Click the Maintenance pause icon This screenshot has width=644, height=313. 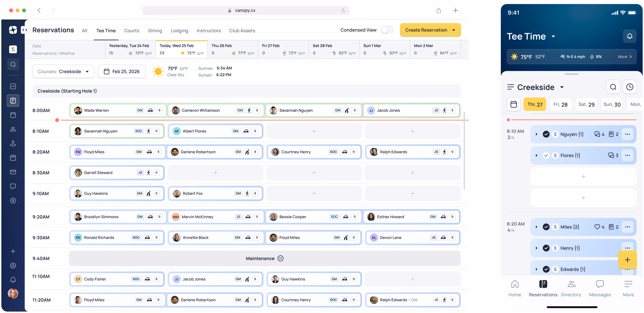(280, 259)
